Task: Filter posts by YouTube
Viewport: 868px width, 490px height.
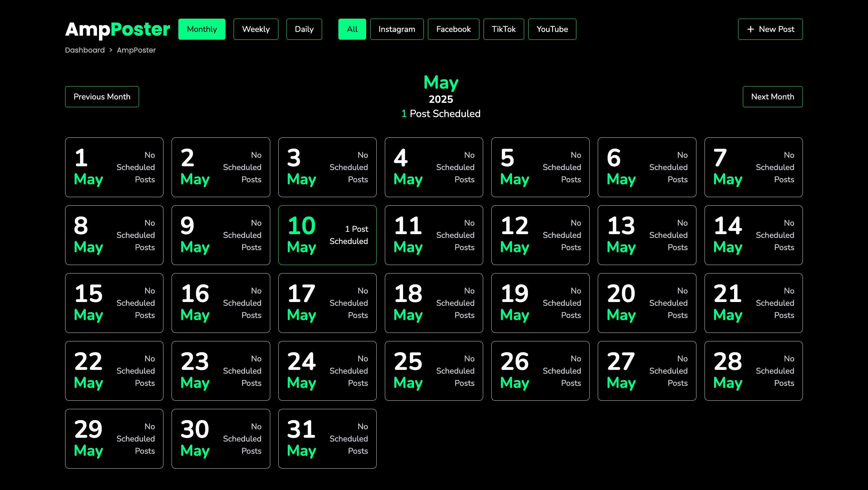Action: click(x=552, y=29)
